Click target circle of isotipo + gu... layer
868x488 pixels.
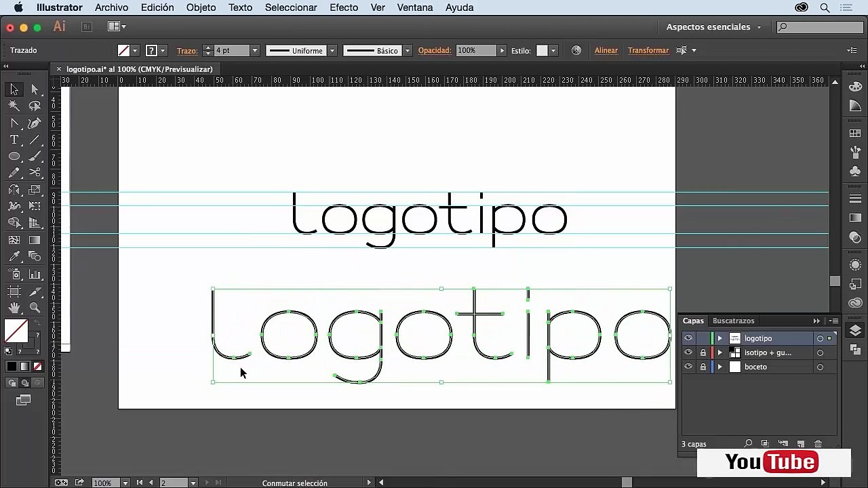820,352
